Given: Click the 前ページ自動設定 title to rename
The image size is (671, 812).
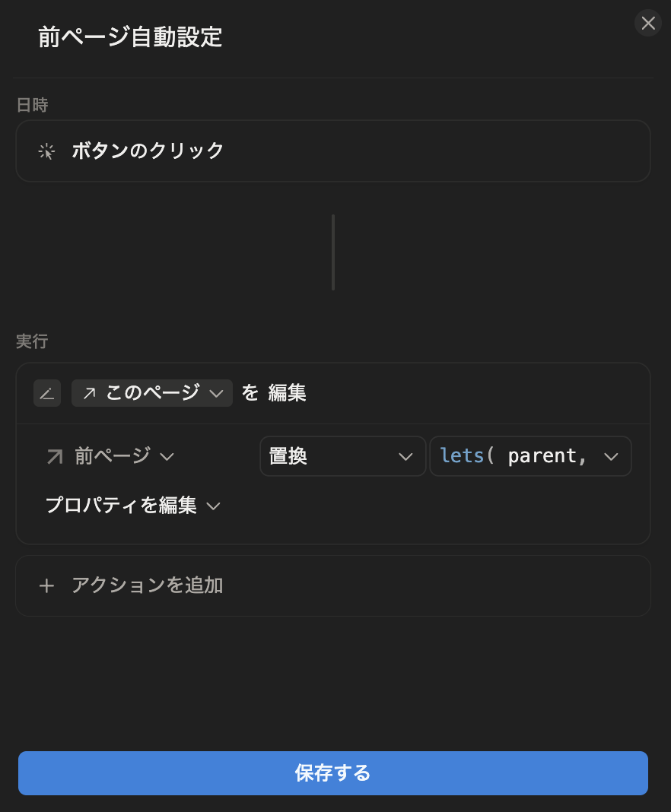Looking at the screenshot, I should pyautogui.click(x=130, y=37).
